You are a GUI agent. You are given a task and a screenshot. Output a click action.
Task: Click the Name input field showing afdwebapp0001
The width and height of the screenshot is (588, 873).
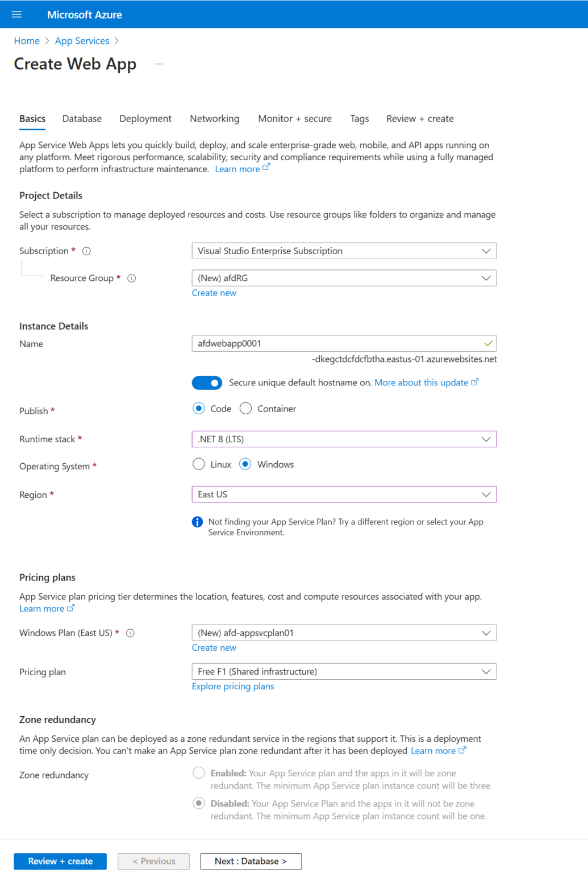click(344, 343)
